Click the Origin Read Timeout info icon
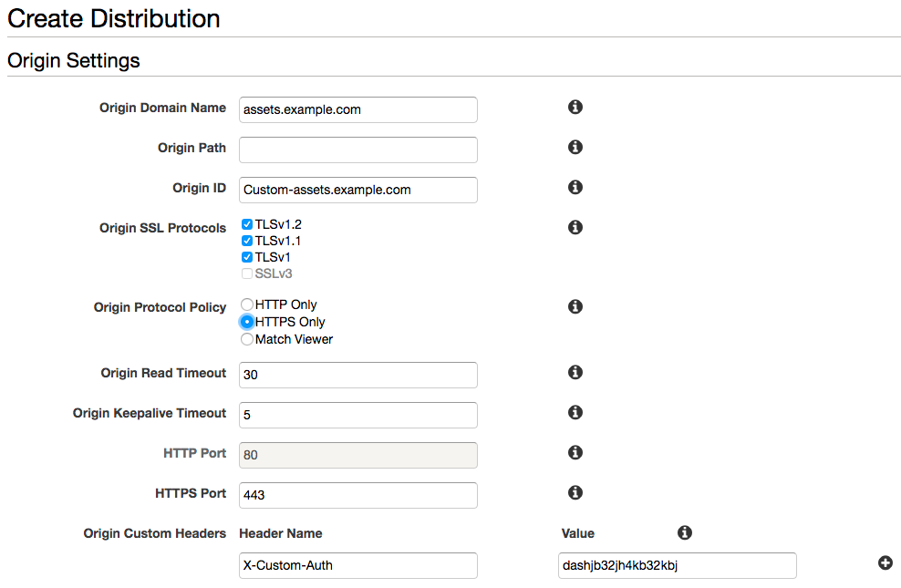This screenshot has height=588, width=901. click(575, 372)
